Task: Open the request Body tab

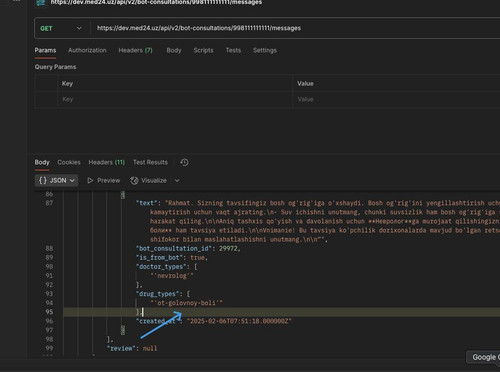Action: (174, 50)
